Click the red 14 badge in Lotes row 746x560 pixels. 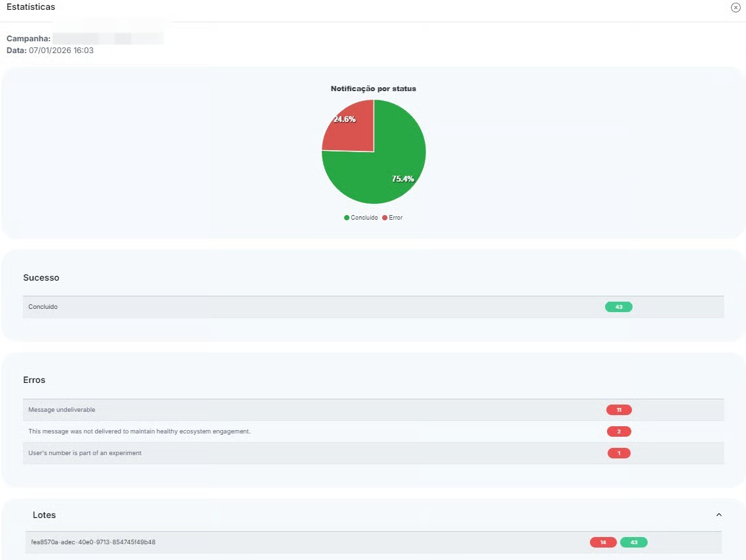tap(603, 542)
